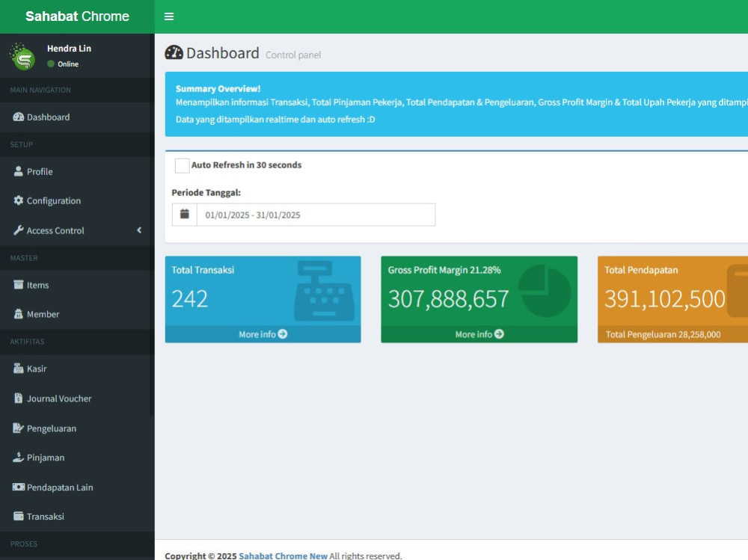Go to the Member page
Viewport: 748px width, 560px height.
(77, 314)
